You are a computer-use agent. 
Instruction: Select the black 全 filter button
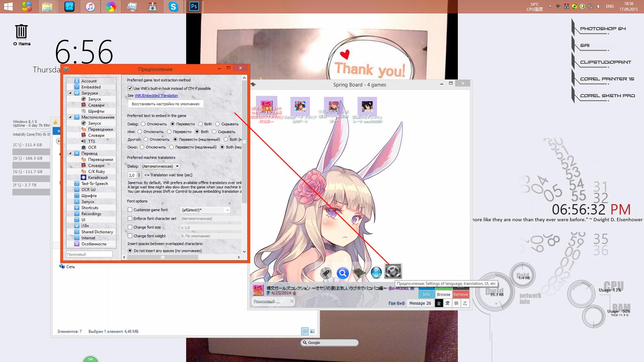(439, 303)
